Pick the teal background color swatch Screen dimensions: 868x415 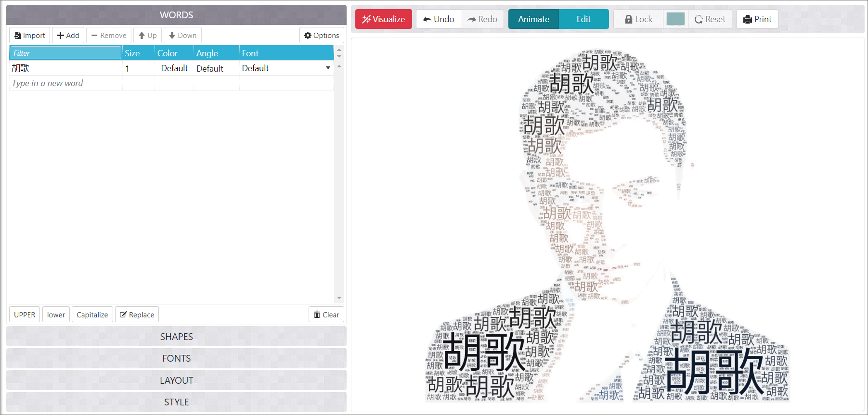point(675,19)
